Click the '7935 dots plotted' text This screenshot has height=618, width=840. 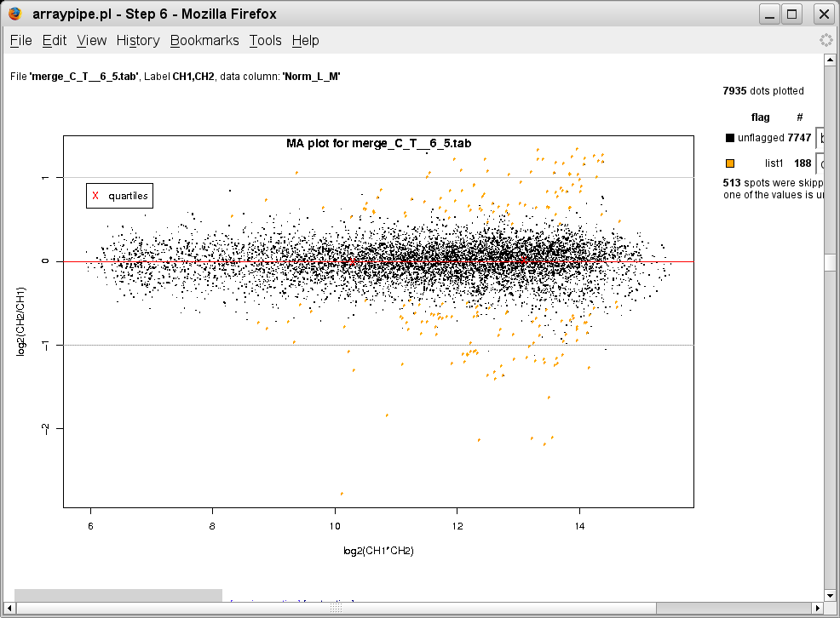pyautogui.click(x=763, y=91)
